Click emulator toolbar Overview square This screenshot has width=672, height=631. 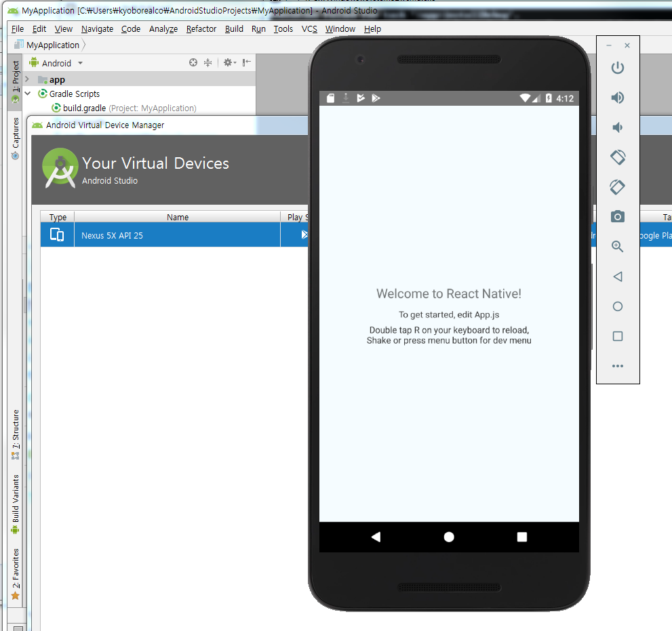tap(618, 336)
